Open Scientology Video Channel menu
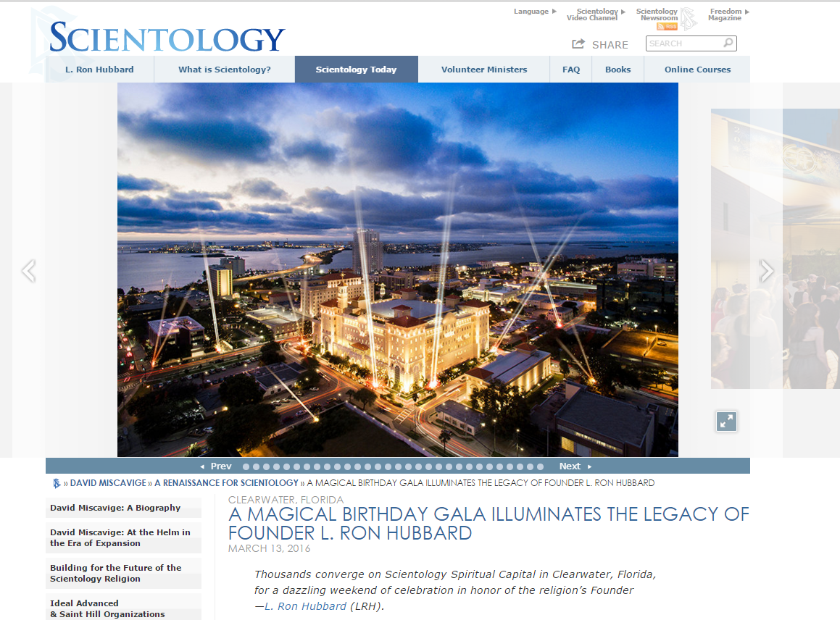The width and height of the screenshot is (840, 620). [x=596, y=14]
